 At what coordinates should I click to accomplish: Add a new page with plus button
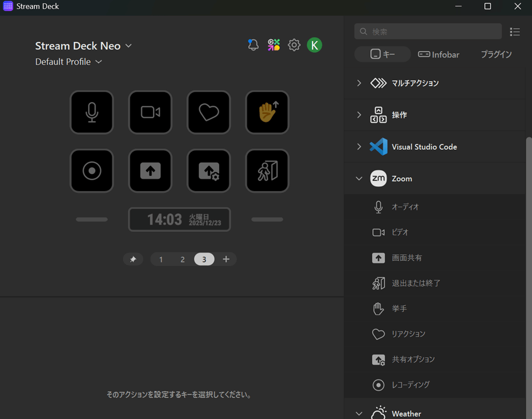tap(226, 259)
